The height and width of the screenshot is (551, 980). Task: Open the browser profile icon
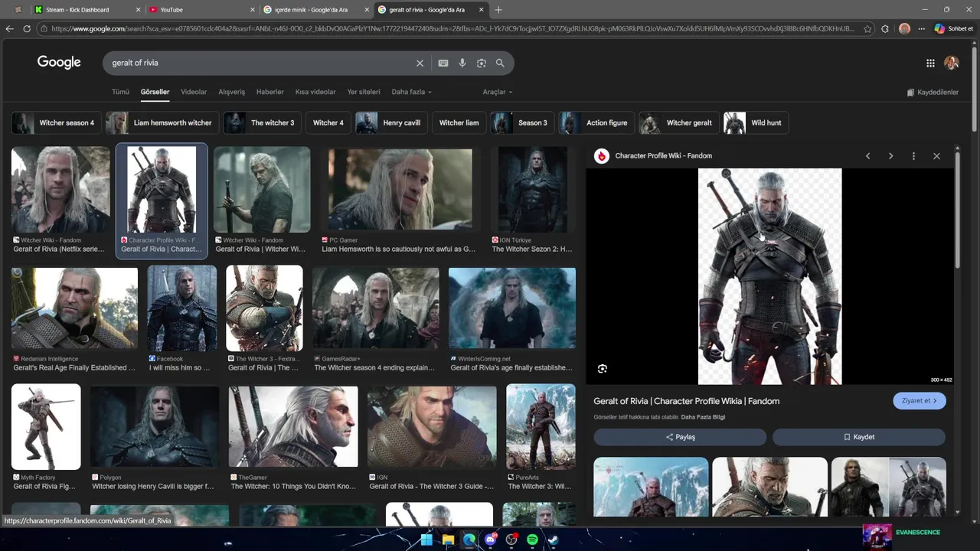click(x=904, y=29)
